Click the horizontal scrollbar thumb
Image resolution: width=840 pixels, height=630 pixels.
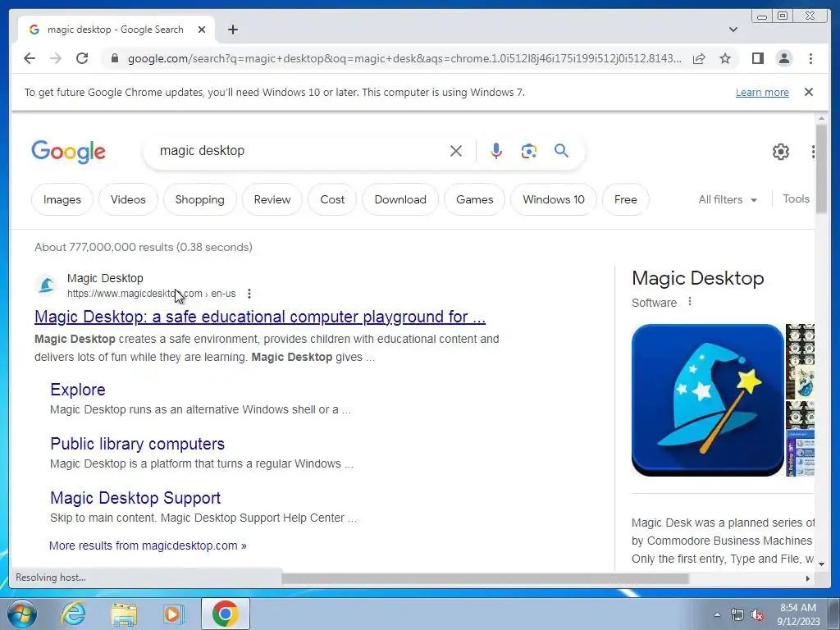click(485, 578)
